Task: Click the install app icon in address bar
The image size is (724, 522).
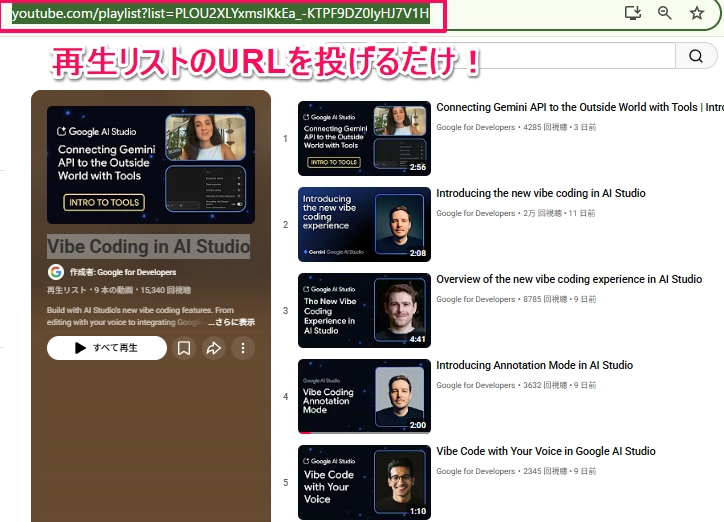Action: pyautogui.click(x=633, y=12)
